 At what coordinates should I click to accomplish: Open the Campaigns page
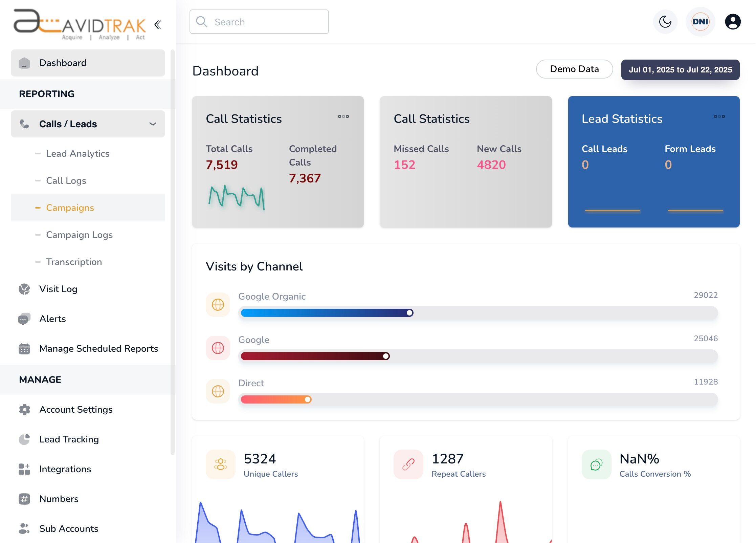coord(70,208)
